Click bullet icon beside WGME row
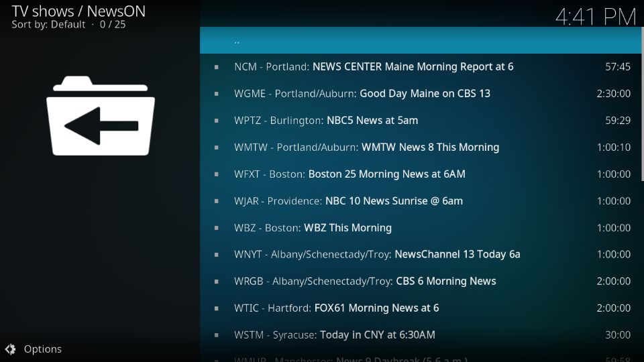Image resolution: width=644 pixels, height=362 pixels. tap(217, 94)
